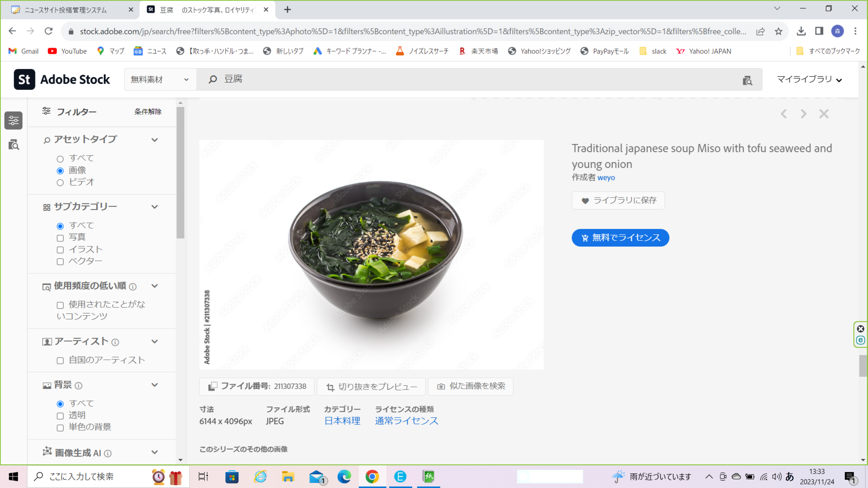The width and height of the screenshot is (868, 488).
Task: Click ライブラリに保存 button
Action: [x=618, y=201]
